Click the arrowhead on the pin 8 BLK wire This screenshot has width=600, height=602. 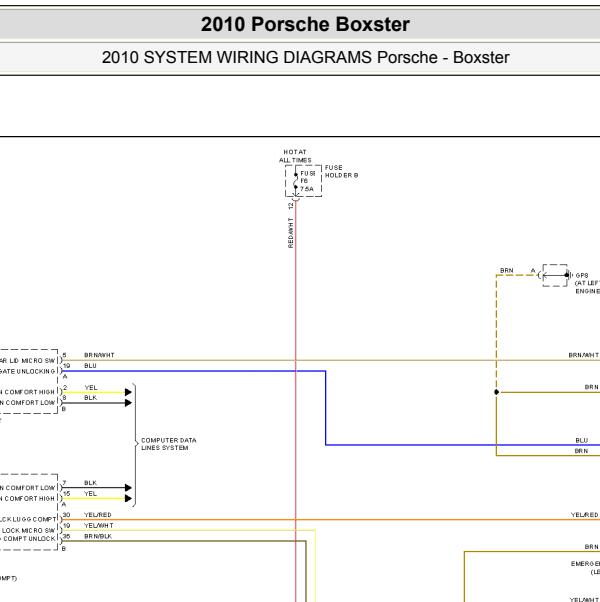point(128,403)
